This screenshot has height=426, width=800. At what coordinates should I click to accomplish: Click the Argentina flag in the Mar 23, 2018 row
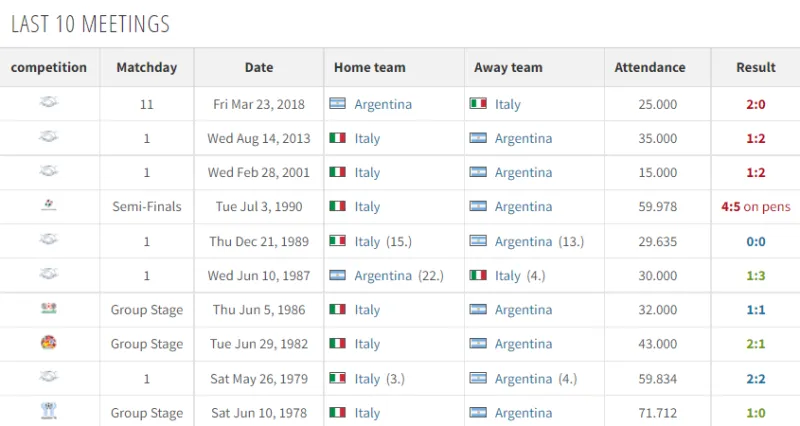[337, 104]
